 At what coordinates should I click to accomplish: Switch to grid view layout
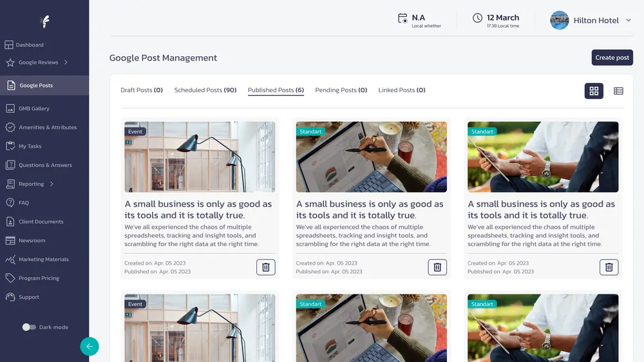point(594,91)
